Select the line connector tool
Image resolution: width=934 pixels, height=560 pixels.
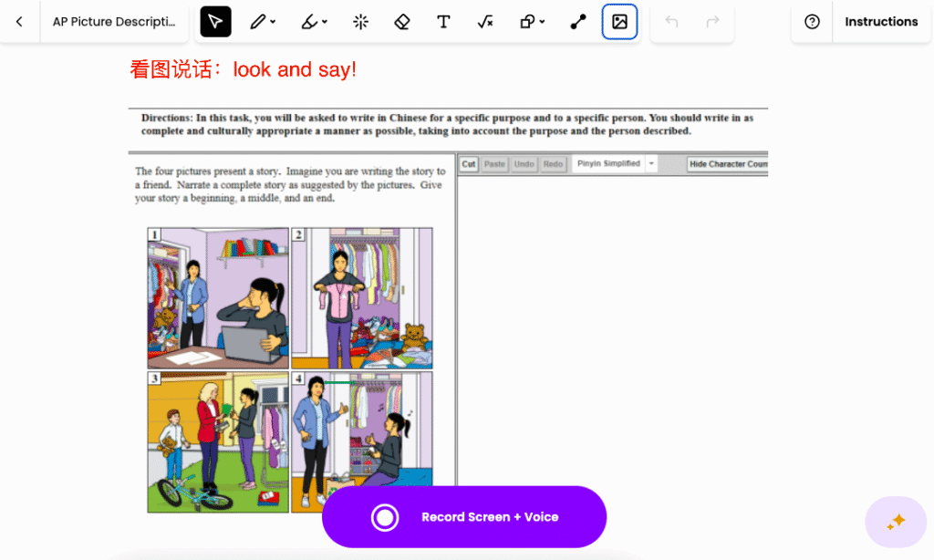(577, 22)
